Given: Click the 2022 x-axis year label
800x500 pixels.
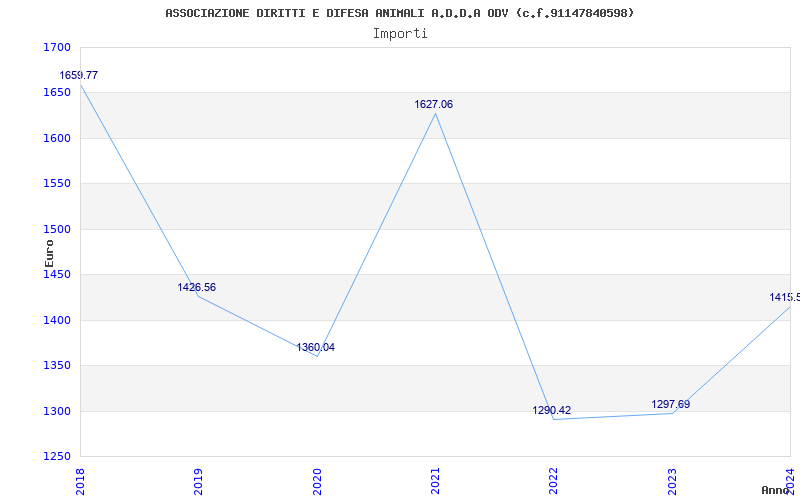Looking at the screenshot, I should tap(554, 482).
